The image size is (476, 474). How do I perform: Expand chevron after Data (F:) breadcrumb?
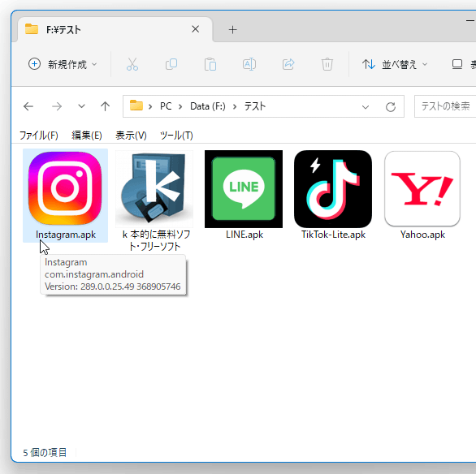coord(235,107)
